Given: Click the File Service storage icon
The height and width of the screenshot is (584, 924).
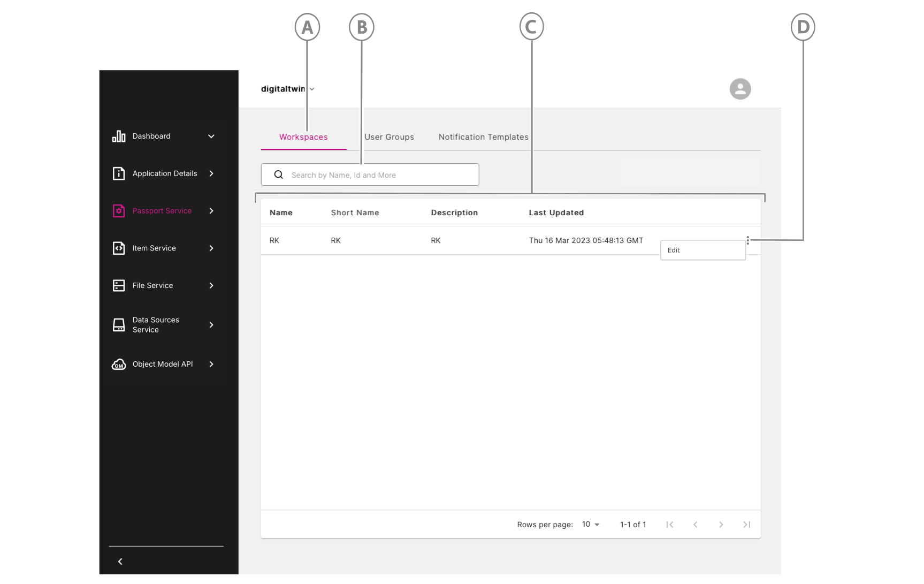Looking at the screenshot, I should (119, 286).
